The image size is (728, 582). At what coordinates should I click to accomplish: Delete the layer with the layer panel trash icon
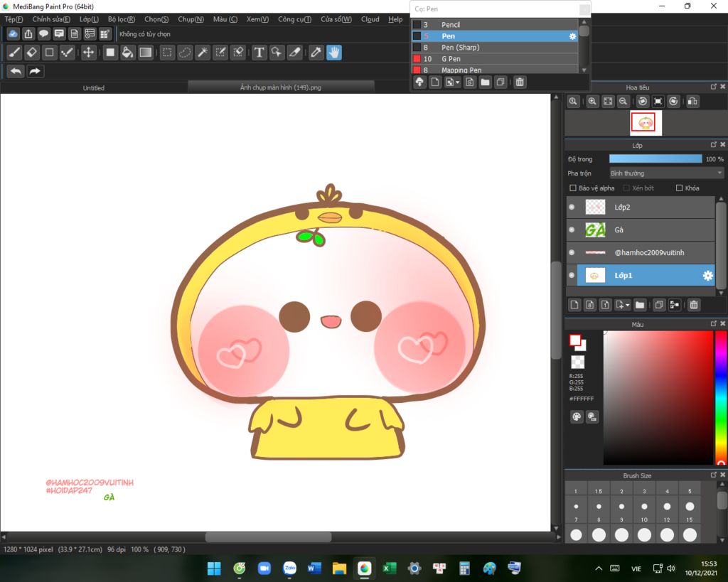click(x=694, y=305)
